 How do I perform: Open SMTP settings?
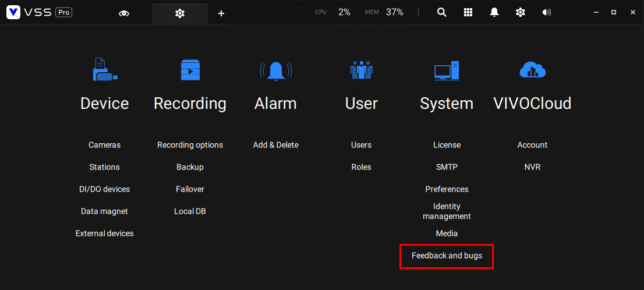447,167
